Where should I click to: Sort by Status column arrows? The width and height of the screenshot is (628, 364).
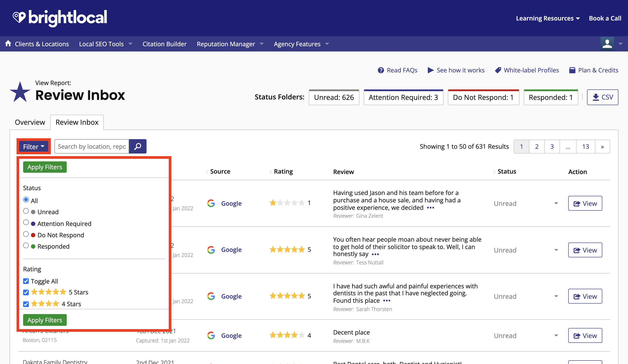click(494, 171)
